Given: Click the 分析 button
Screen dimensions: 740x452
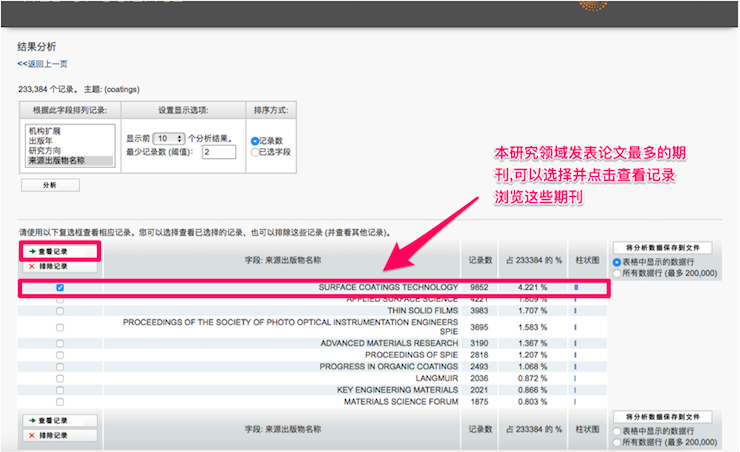Looking at the screenshot, I should click(49, 185).
